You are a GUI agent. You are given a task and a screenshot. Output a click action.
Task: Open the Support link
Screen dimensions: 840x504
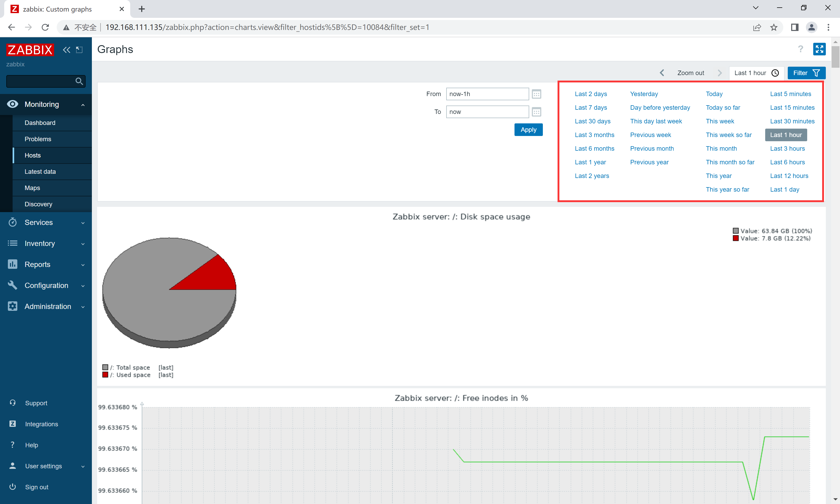coord(36,403)
